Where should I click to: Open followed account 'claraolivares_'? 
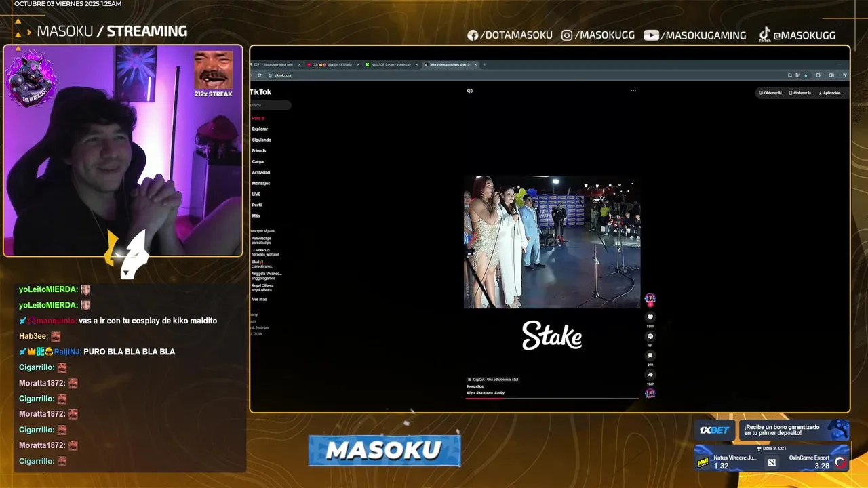click(x=262, y=264)
